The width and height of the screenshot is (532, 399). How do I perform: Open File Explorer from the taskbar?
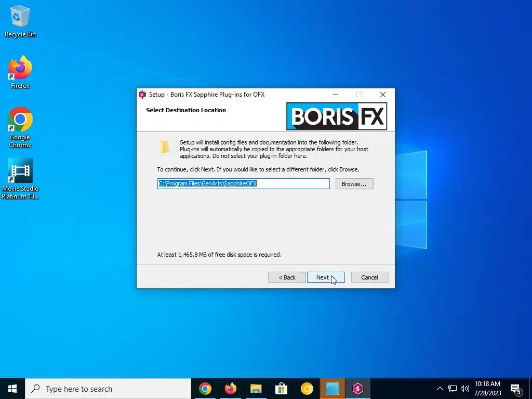pos(256,389)
